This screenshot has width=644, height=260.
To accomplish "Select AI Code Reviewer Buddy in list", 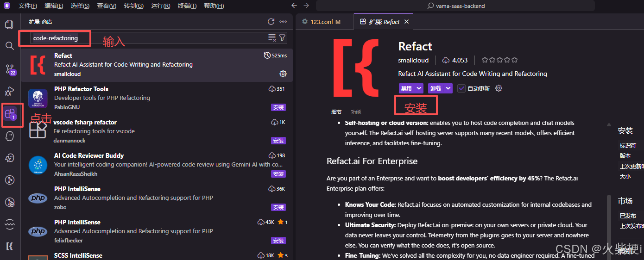I will tap(157, 165).
